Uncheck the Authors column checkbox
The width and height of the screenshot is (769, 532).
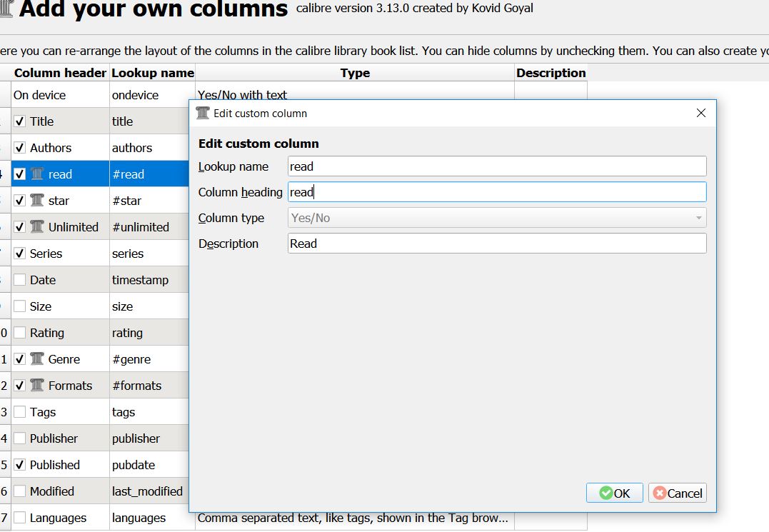[19, 148]
